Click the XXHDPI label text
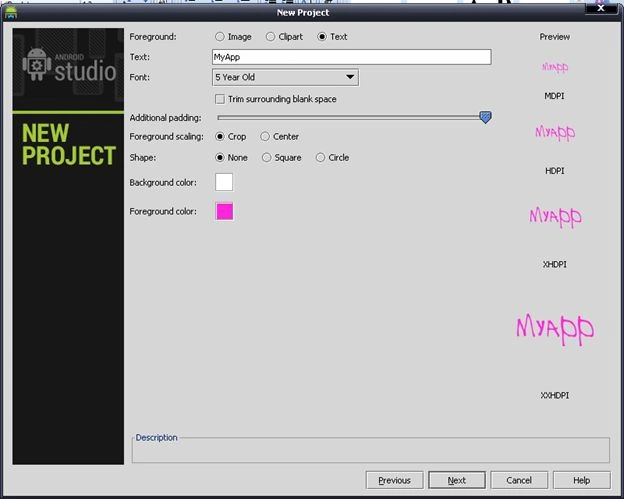Screen dimensions: 624x499 [x=555, y=395]
